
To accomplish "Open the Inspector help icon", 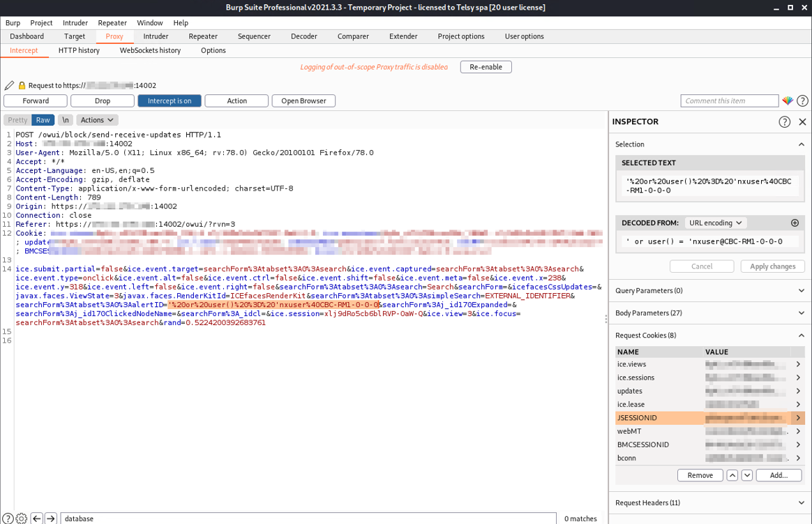I will click(785, 121).
